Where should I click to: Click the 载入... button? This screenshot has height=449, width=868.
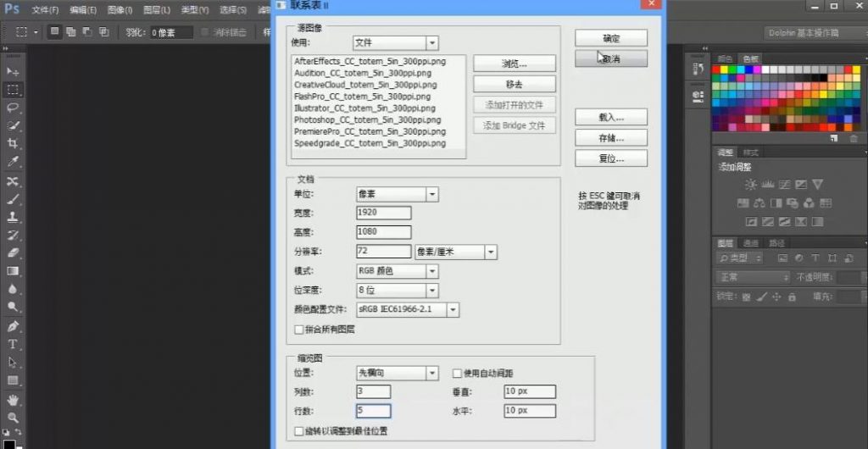(x=611, y=117)
